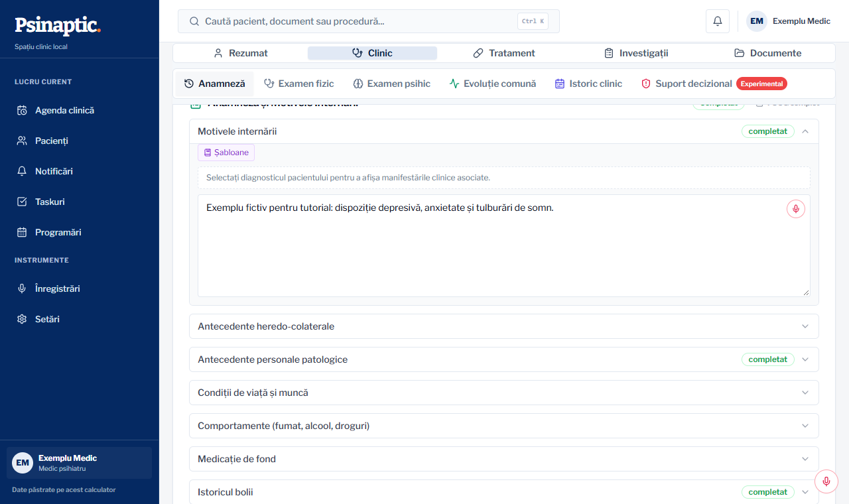Open the Șabloane templates button
Image resolution: width=849 pixels, height=504 pixels.
(226, 153)
